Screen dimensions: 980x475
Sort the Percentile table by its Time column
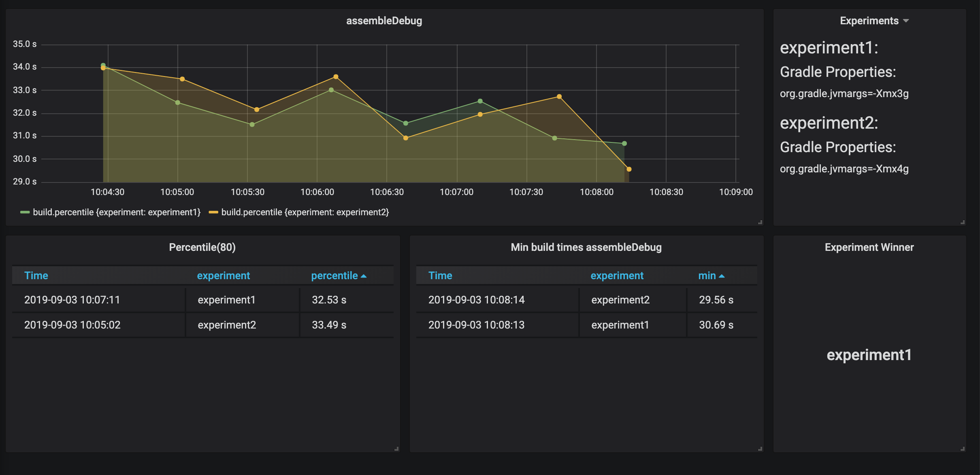click(x=36, y=276)
